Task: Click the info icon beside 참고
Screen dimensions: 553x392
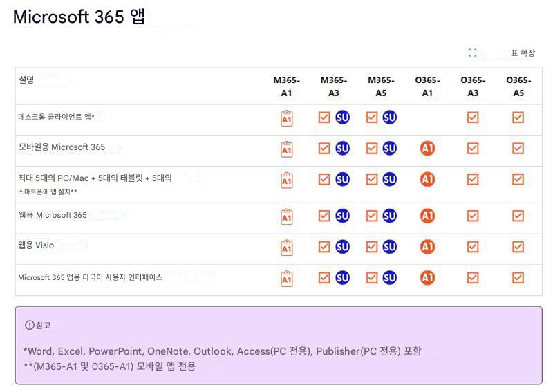Action: (x=29, y=325)
